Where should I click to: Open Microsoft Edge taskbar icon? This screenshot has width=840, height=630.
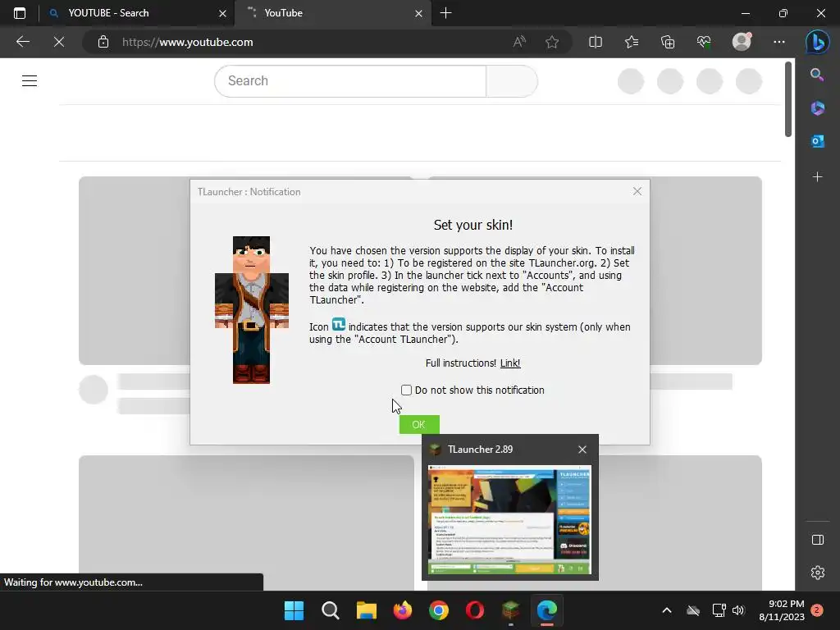547,610
